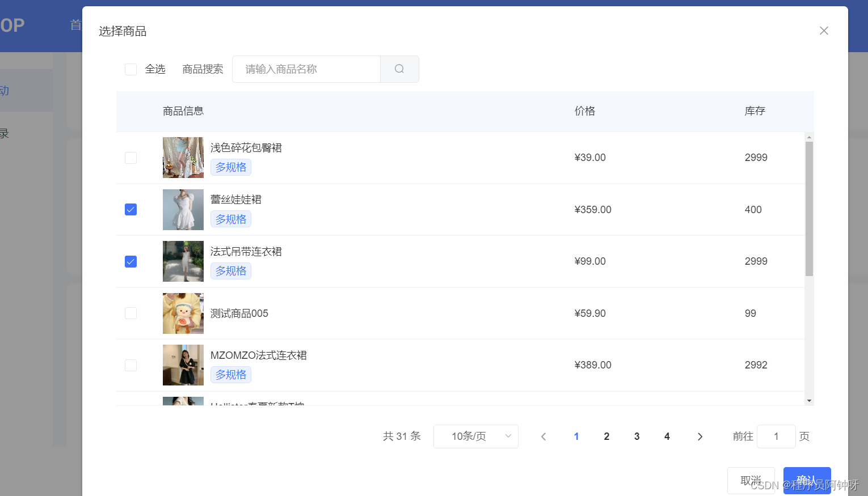Click the 取消 cancel button
The image size is (868, 496).
[x=751, y=481]
